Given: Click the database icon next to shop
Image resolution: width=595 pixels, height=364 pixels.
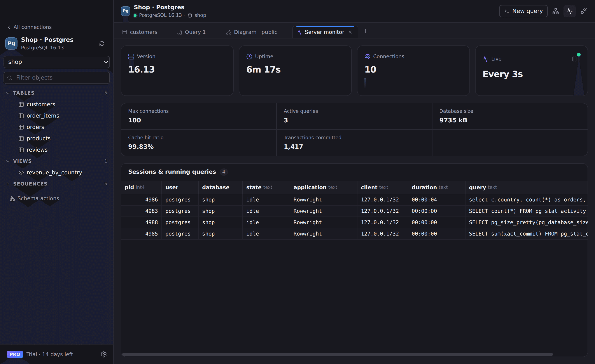Looking at the screenshot, I should pos(190,16).
